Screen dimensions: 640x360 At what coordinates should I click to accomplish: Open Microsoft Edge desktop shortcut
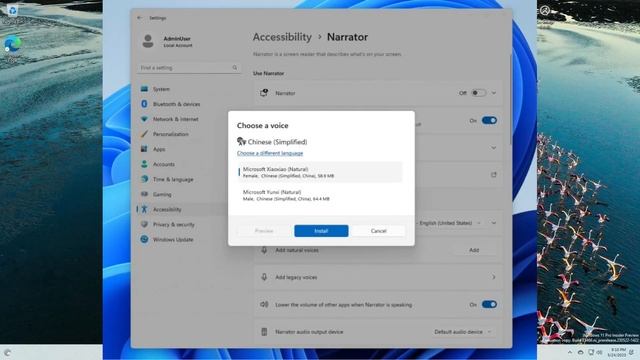tap(12, 44)
